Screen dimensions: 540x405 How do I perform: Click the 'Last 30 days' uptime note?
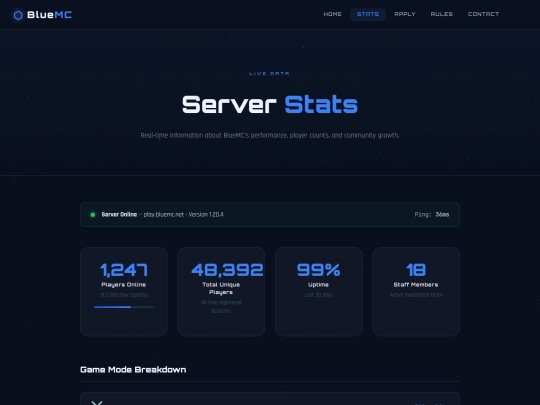[319, 295]
